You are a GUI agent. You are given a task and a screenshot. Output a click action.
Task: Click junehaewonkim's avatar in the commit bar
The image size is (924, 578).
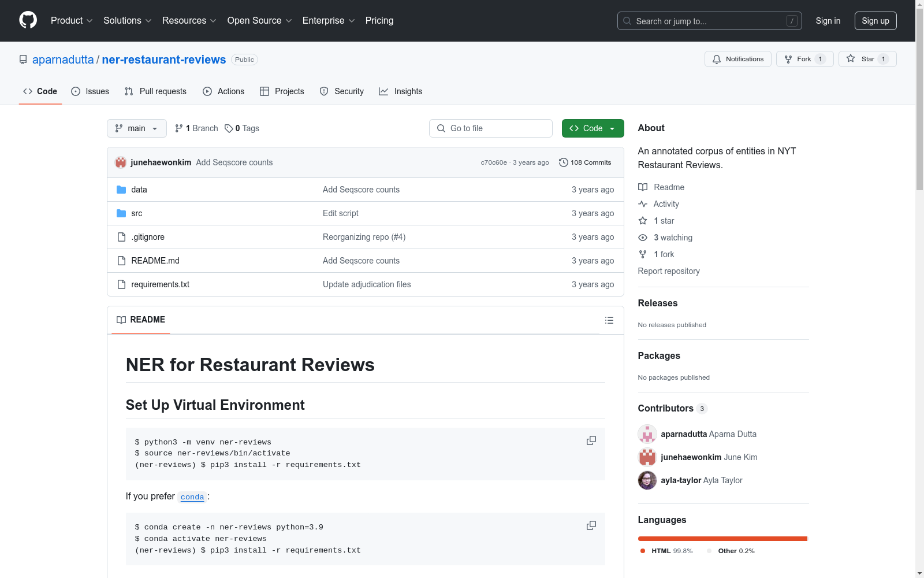(121, 162)
